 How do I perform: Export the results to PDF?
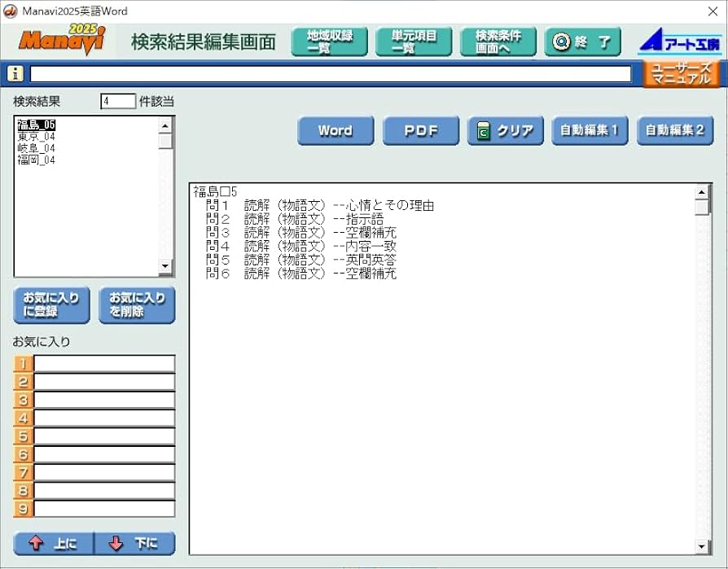tap(420, 130)
